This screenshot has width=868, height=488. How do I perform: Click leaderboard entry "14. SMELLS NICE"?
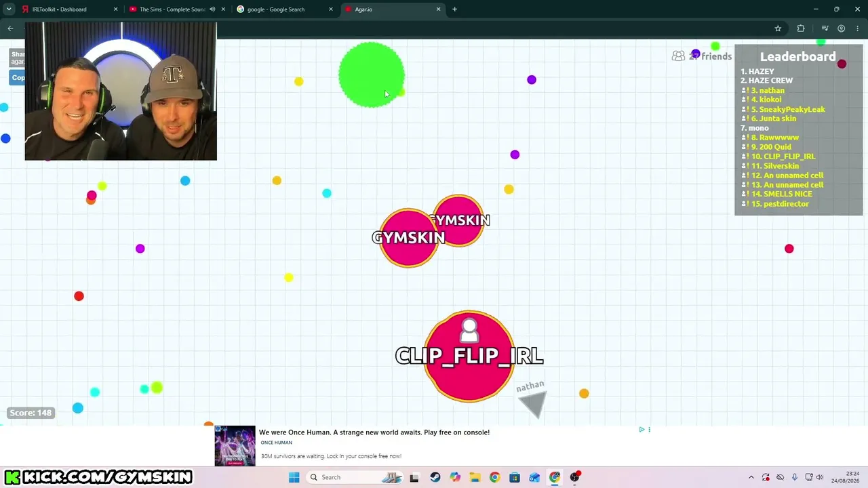pyautogui.click(x=776, y=194)
